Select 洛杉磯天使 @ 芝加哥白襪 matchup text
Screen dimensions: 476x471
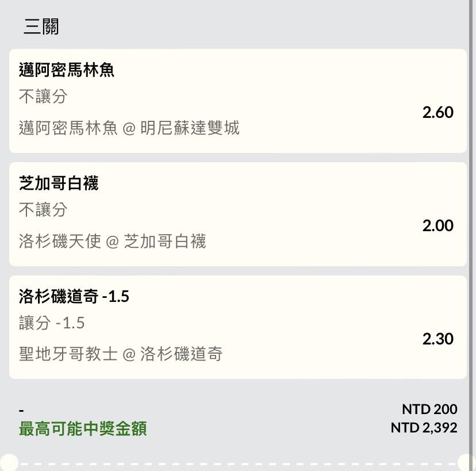112,241
